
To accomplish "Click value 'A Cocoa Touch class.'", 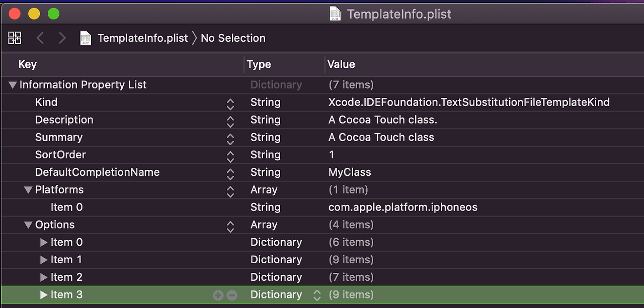I will pyautogui.click(x=383, y=120).
